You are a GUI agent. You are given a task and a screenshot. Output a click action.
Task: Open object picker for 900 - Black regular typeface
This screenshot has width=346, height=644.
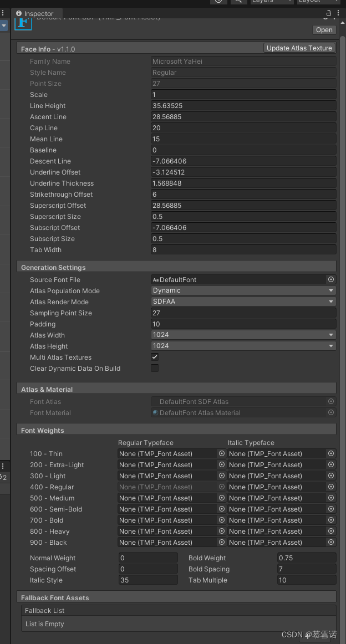[x=221, y=542]
